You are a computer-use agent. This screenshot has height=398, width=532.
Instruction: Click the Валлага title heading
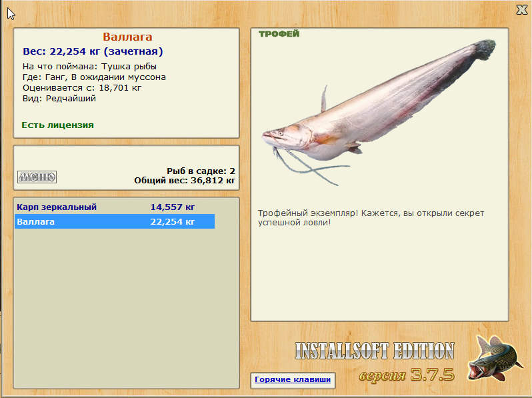pyautogui.click(x=127, y=37)
